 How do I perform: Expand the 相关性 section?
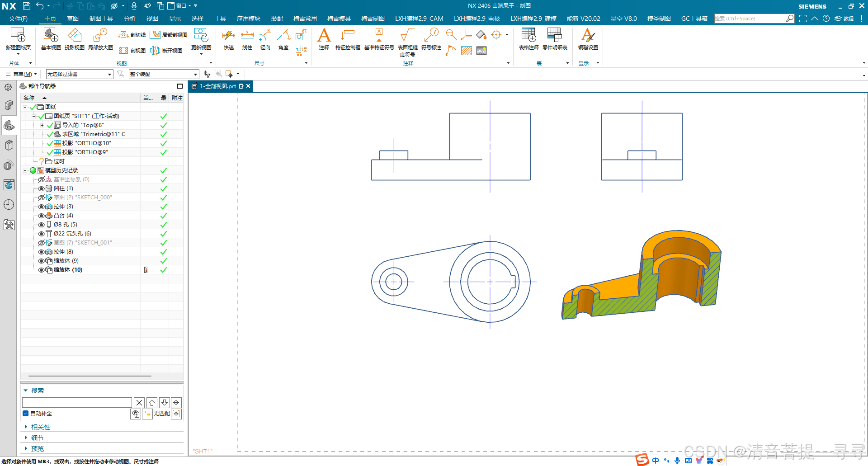click(26, 427)
